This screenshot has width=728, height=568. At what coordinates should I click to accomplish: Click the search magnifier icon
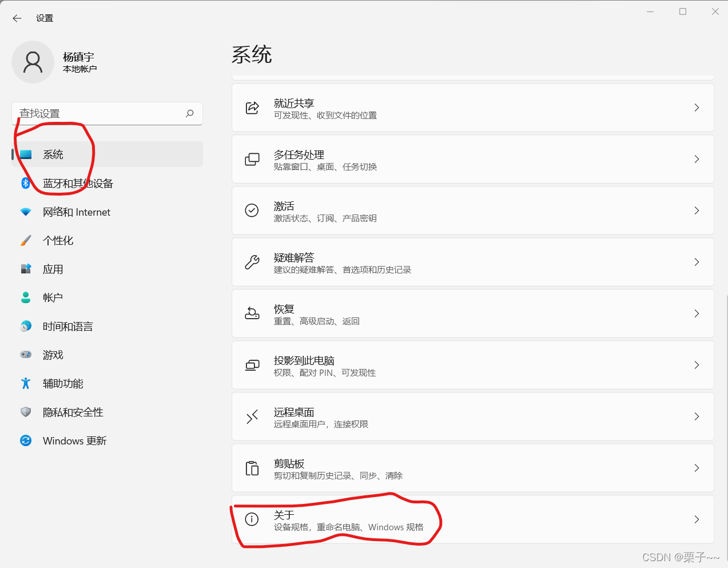(x=190, y=113)
